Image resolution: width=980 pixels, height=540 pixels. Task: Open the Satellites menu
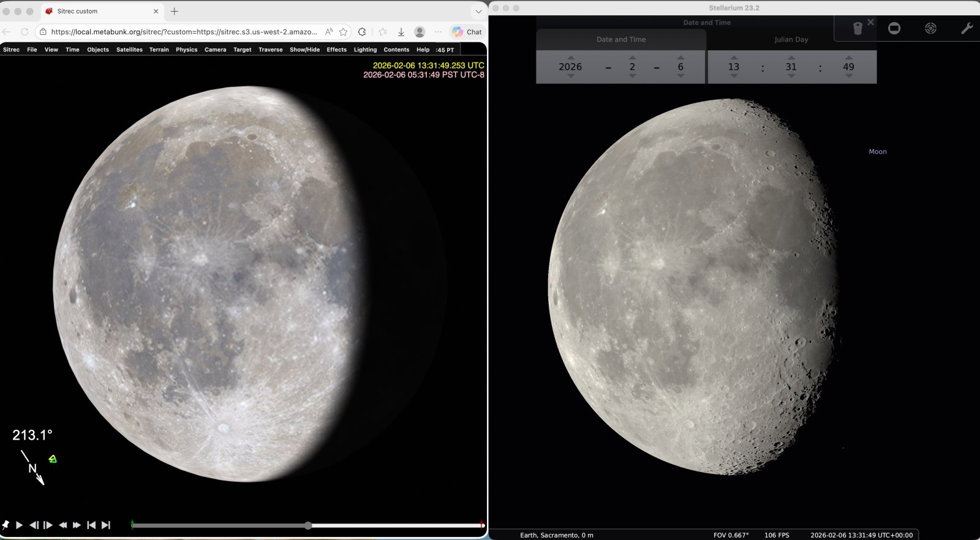point(129,50)
